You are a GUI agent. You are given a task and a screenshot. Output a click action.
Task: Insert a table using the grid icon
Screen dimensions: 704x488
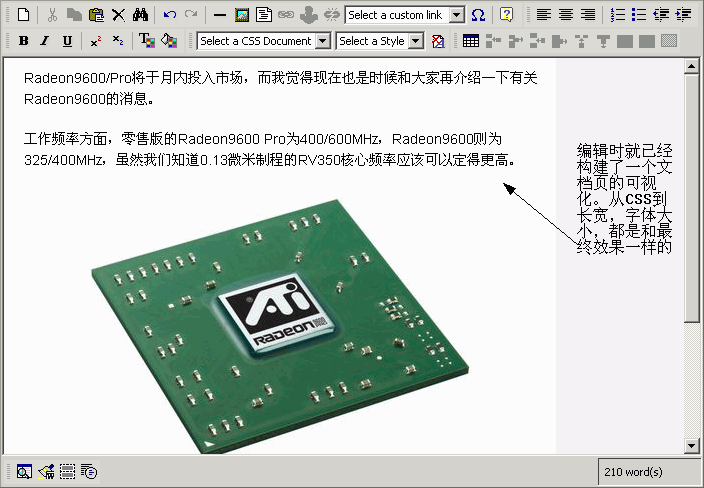coord(471,41)
